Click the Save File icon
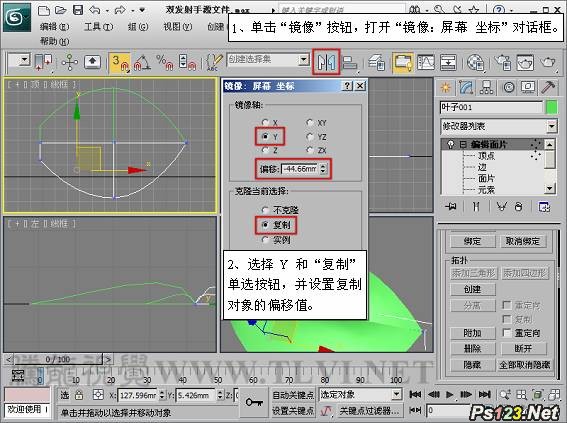The width and height of the screenshot is (567, 423). (78, 10)
